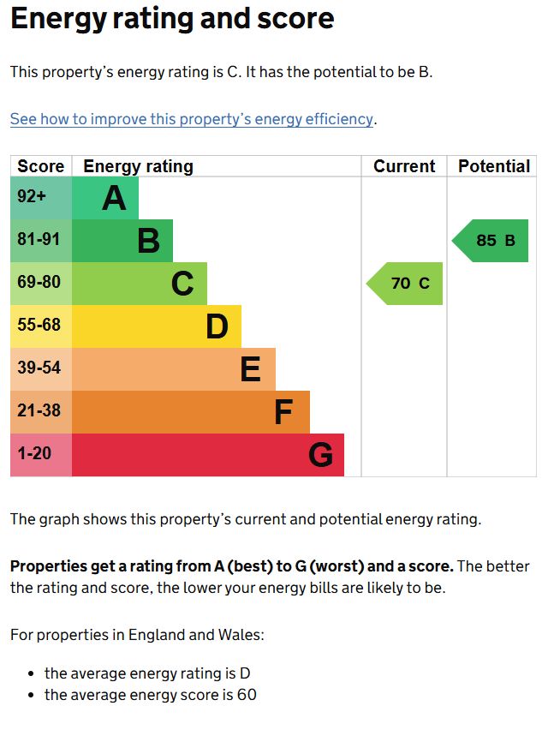
Task: Open the improve energy efficiency link
Action: click(192, 119)
